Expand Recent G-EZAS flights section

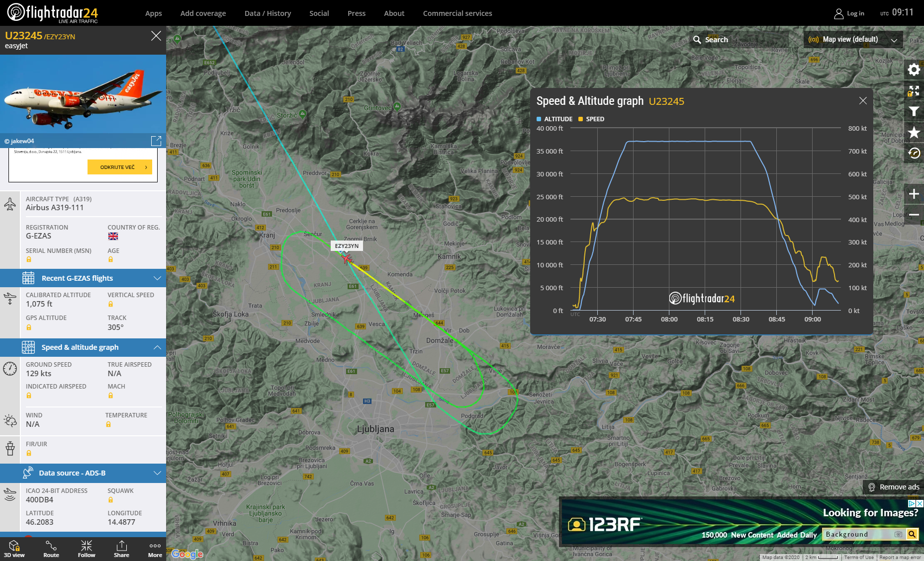tap(83, 278)
